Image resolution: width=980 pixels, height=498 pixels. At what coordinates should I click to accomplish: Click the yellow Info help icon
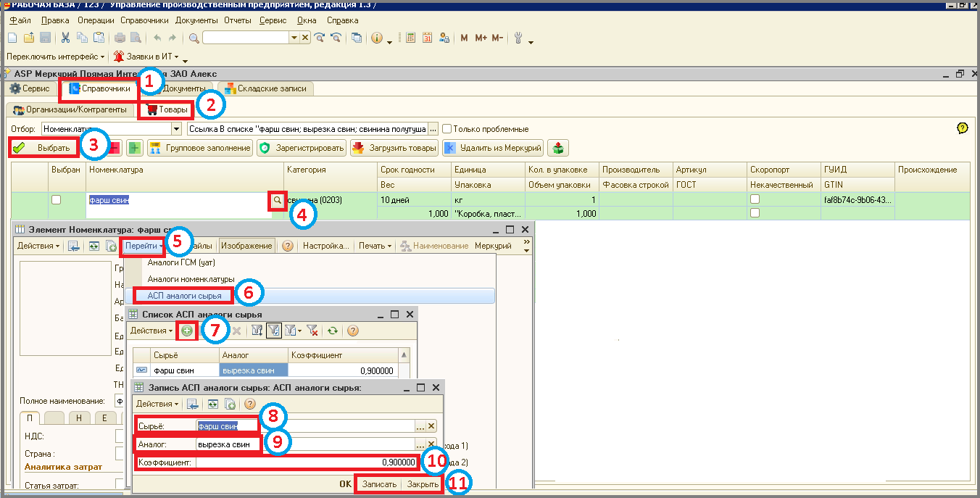click(x=377, y=38)
